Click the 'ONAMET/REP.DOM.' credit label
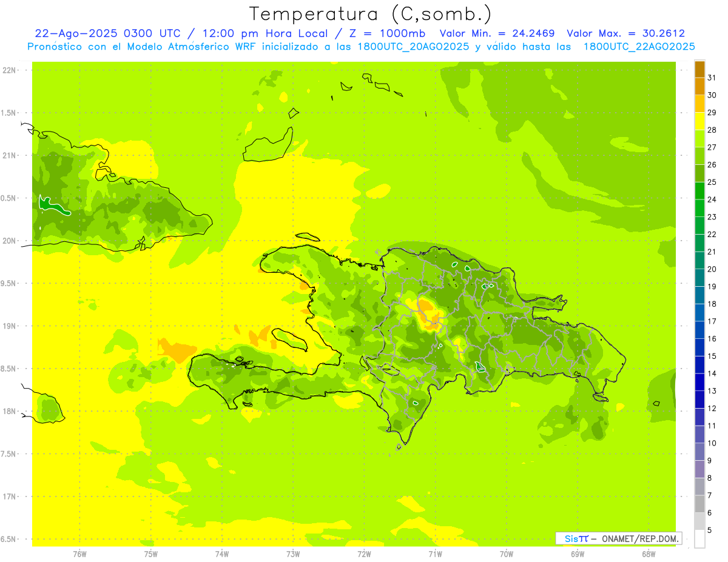 [x=639, y=538]
